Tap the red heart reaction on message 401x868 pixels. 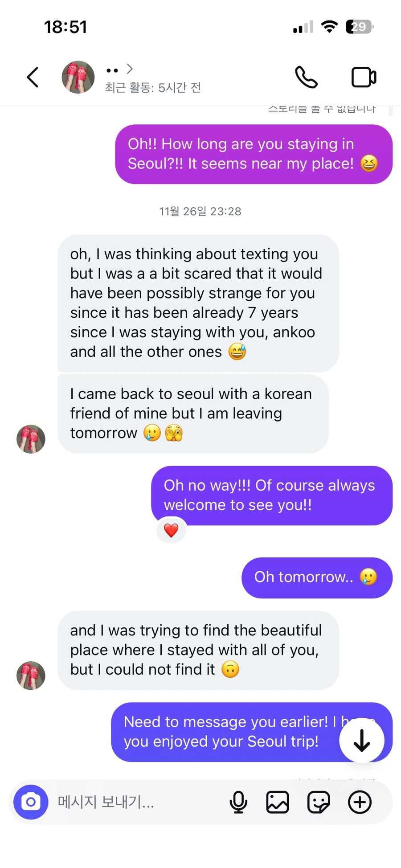[x=171, y=530]
